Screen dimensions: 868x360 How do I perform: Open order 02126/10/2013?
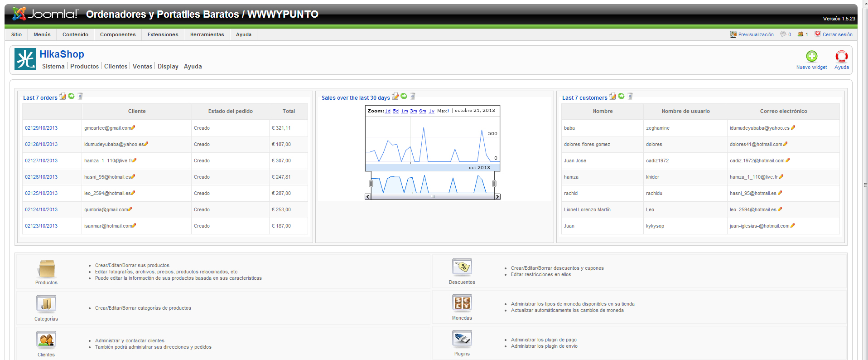[41, 177]
